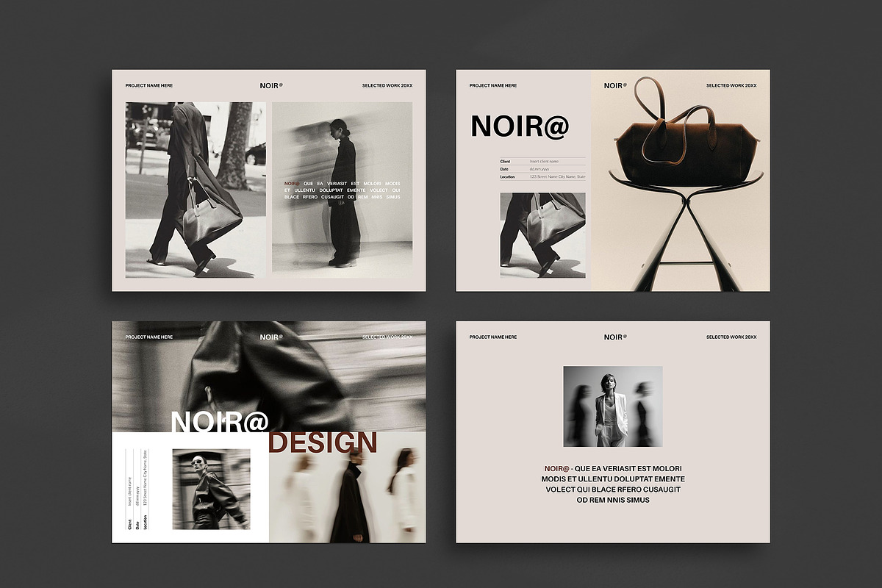The image size is (882, 588).
Task: Select white "SELECTED WORK 20XX" on leather banner
Action: point(387,337)
